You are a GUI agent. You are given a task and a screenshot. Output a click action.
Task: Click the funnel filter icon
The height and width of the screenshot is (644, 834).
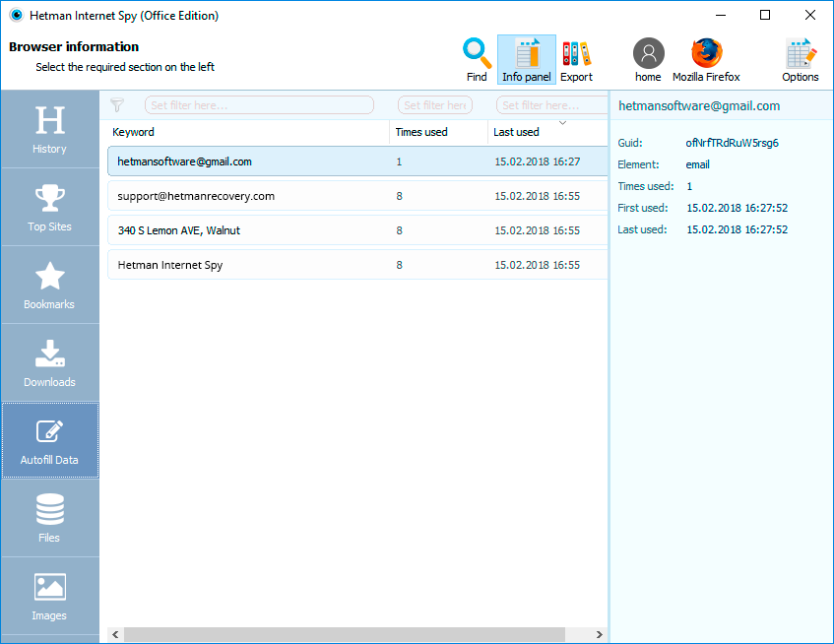tap(117, 104)
